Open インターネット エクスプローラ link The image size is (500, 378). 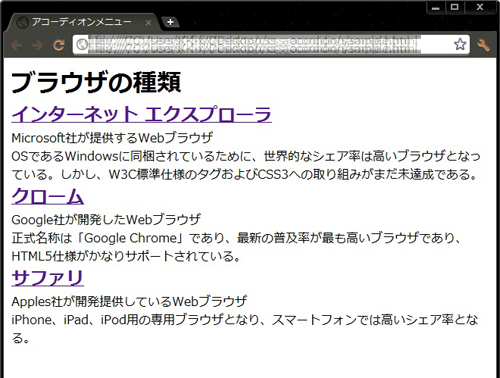141,114
